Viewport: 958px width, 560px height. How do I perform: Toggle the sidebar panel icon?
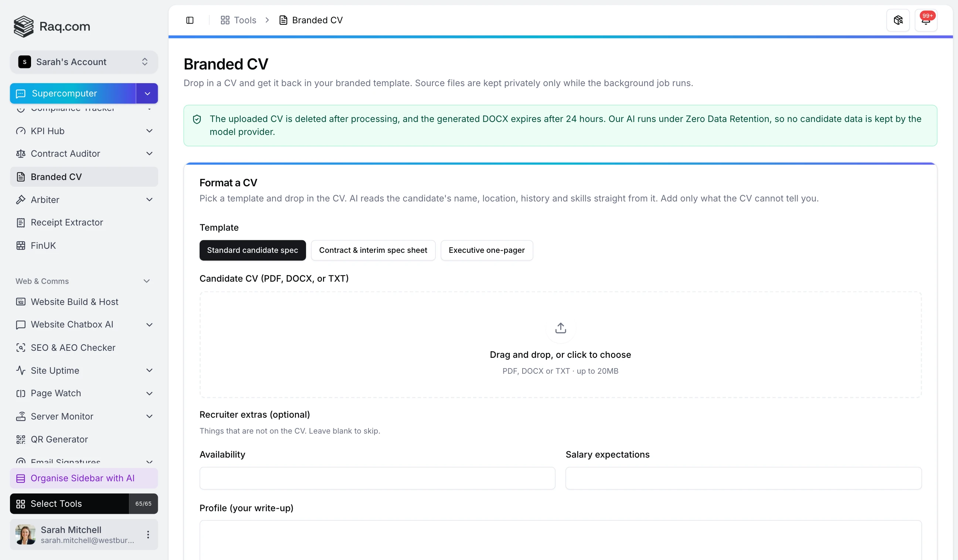click(x=190, y=20)
